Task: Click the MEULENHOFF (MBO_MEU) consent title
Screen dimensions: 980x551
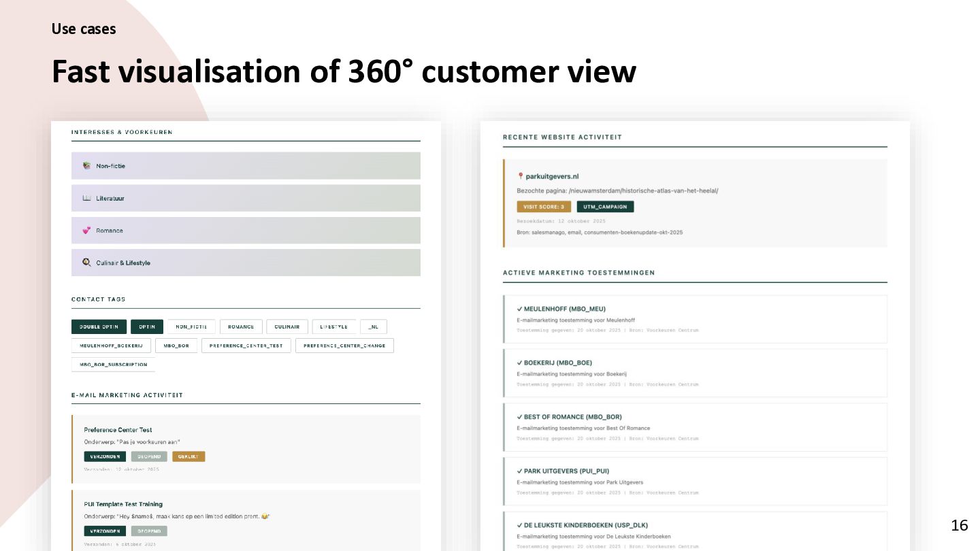Action: coord(565,309)
